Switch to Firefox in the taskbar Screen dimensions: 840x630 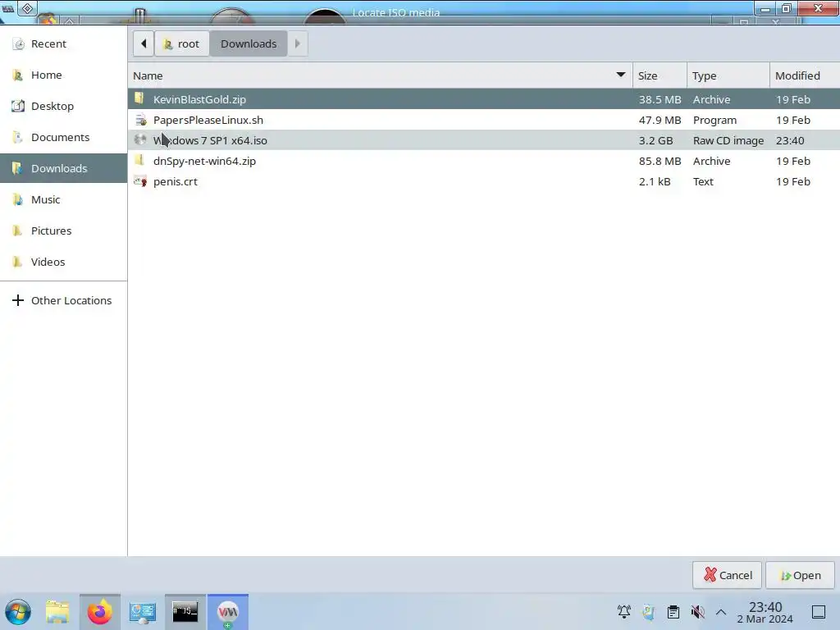click(99, 612)
